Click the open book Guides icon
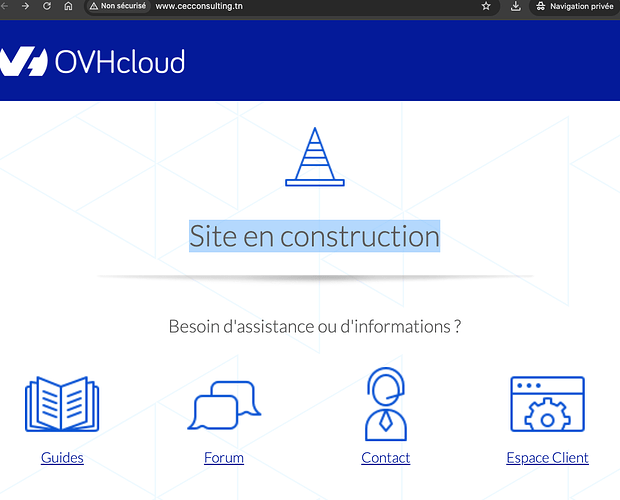The image size is (620, 500). (62, 404)
